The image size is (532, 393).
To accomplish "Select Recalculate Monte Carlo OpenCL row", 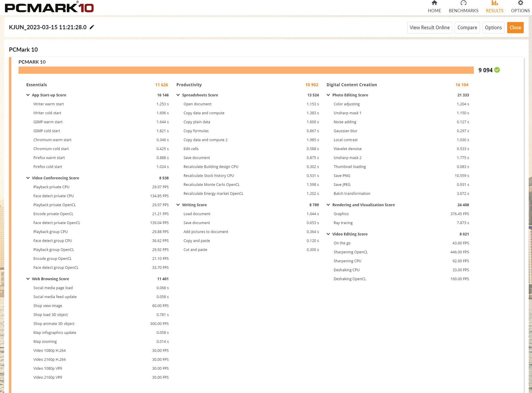I will click(x=251, y=184).
